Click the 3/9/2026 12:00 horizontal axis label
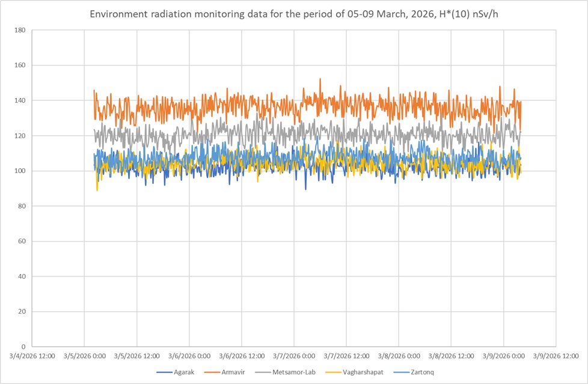The image size is (588, 384). pos(556,356)
